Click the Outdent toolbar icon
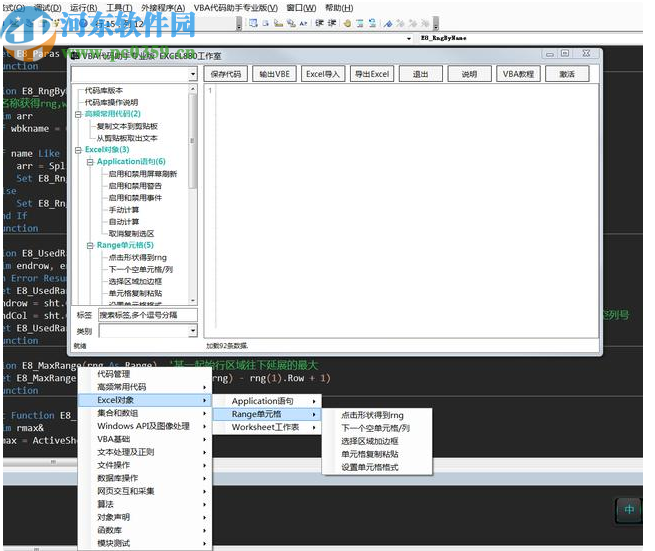The width and height of the screenshot is (655, 551). click(332, 23)
